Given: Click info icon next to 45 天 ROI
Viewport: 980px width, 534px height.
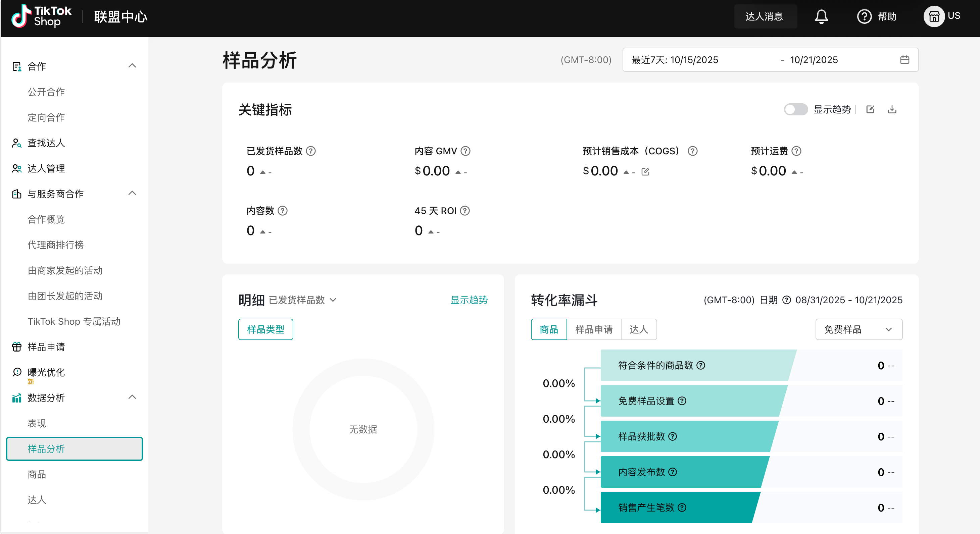Looking at the screenshot, I should pyautogui.click(x=465, y=211).
